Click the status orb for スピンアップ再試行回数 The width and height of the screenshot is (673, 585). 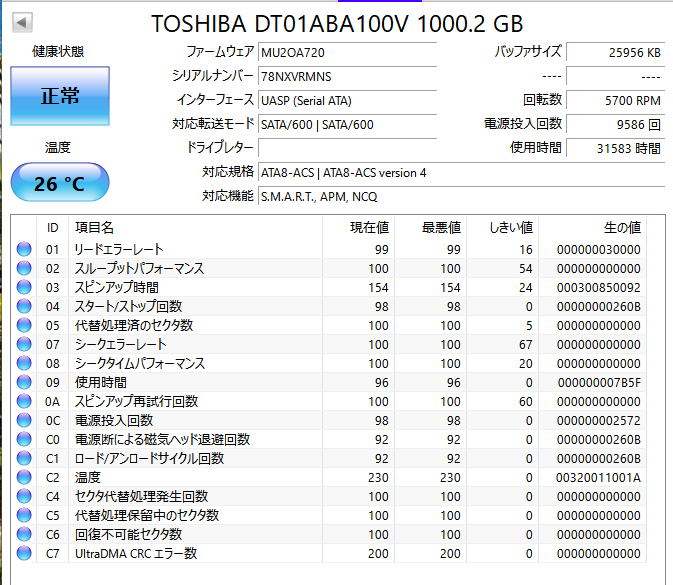pyautogui.click(x=24, y=401)
